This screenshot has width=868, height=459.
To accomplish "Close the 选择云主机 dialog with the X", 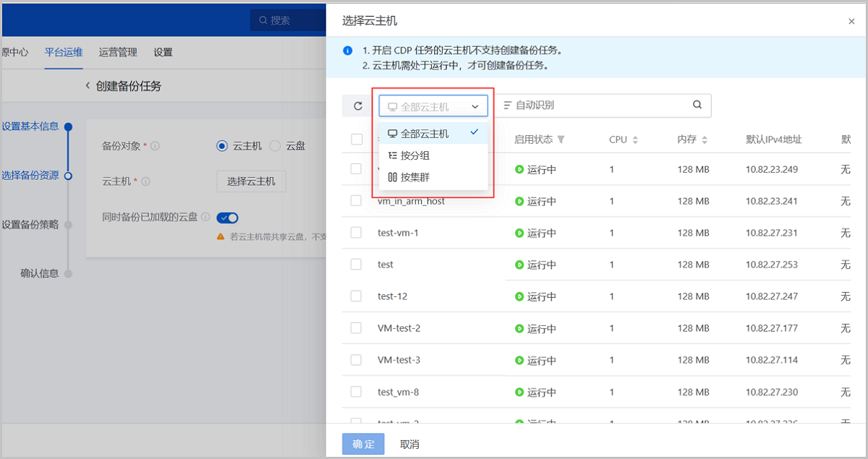I will coord(851,22).
